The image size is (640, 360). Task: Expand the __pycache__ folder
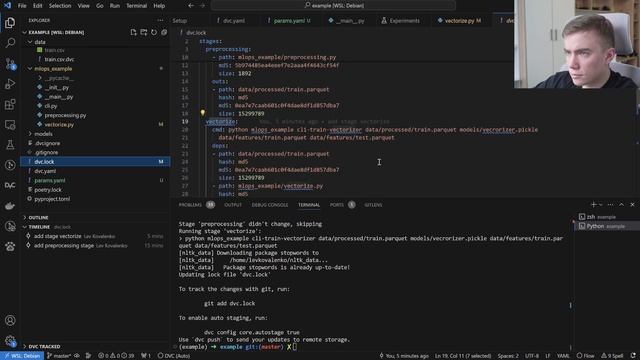point(40,78)
